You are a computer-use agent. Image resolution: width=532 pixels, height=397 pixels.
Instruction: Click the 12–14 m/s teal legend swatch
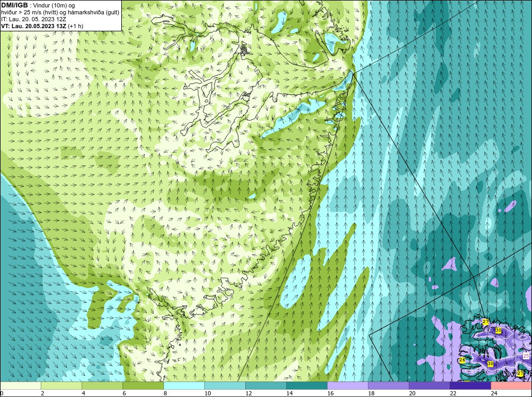(266, 386)
